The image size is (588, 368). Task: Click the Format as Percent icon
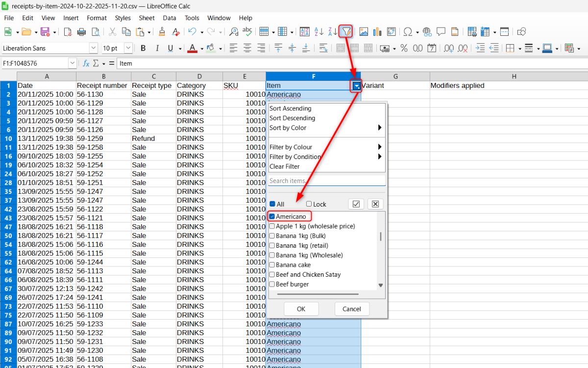click(x=404, y=48)
